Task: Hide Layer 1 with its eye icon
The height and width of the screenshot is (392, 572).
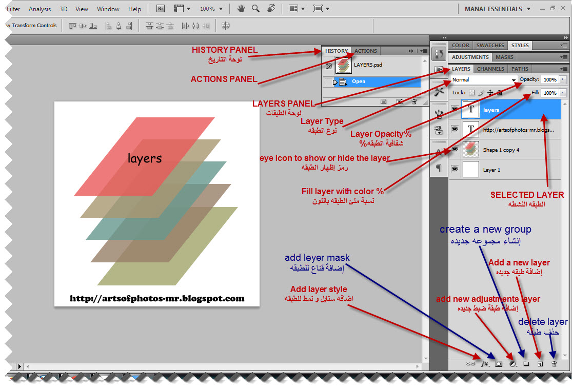Action: coord(455,169)
